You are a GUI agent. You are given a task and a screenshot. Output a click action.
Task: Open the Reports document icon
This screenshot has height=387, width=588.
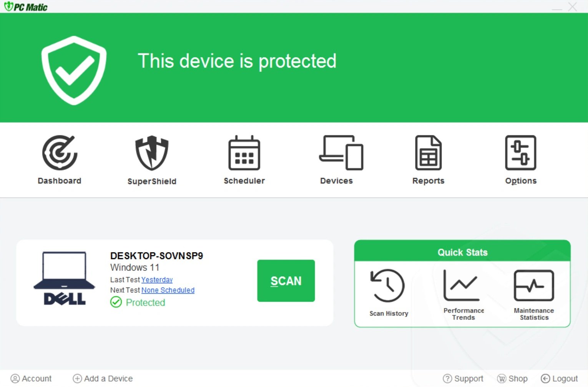tap(428, 153)
